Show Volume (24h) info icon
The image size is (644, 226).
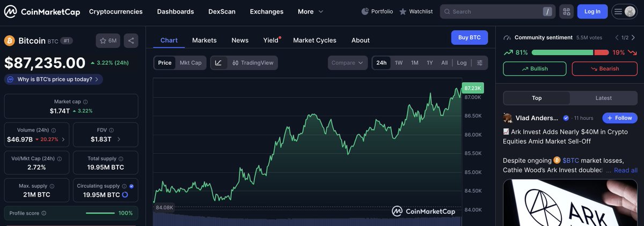(x=53, y=130)
